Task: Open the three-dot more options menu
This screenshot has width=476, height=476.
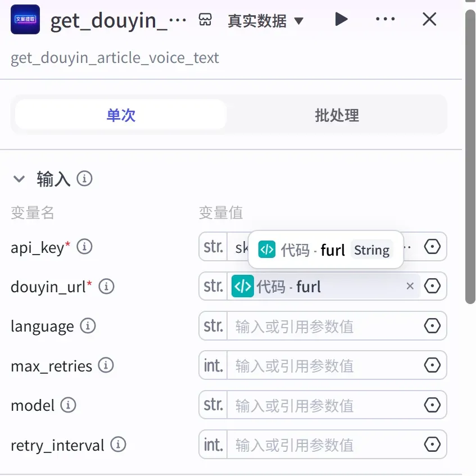Action: tap(385, 19)
